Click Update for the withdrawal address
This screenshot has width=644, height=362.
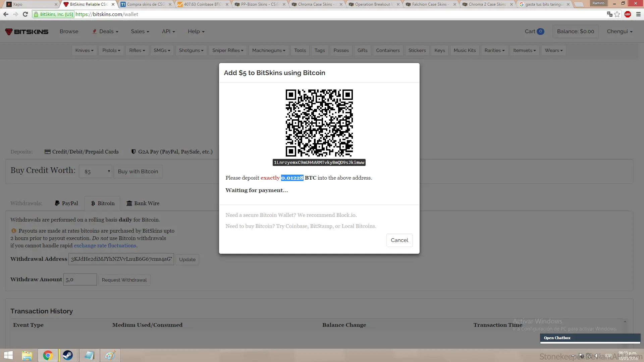[x=187, y=259]
